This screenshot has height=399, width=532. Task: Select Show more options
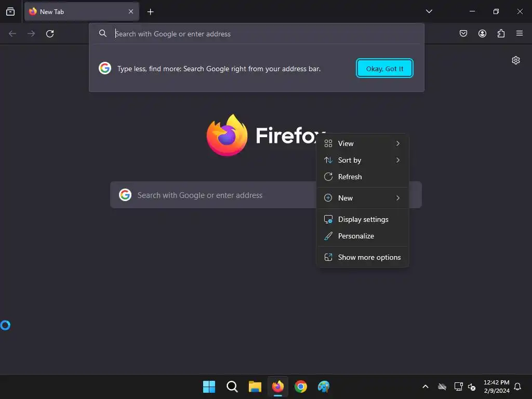click(x=362, y=257)
